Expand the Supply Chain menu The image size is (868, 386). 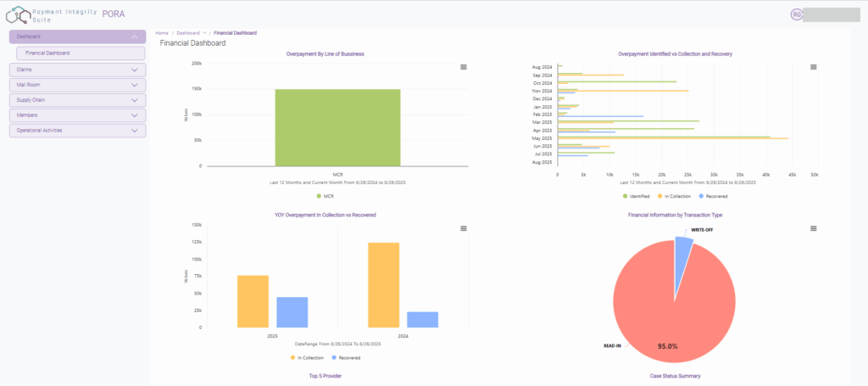coord(134,100)
